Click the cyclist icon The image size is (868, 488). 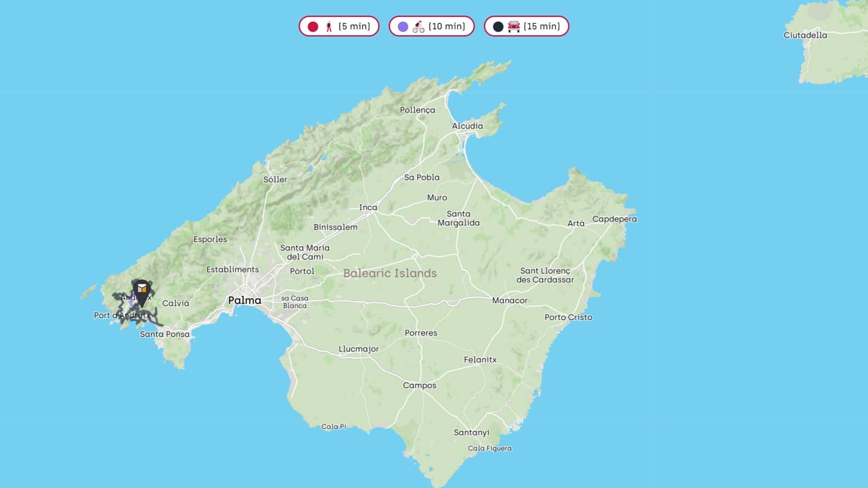click(418, 27)
